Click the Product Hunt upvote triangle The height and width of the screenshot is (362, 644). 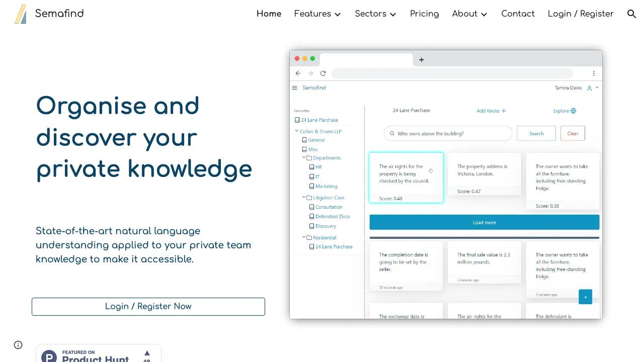[147, 353]
